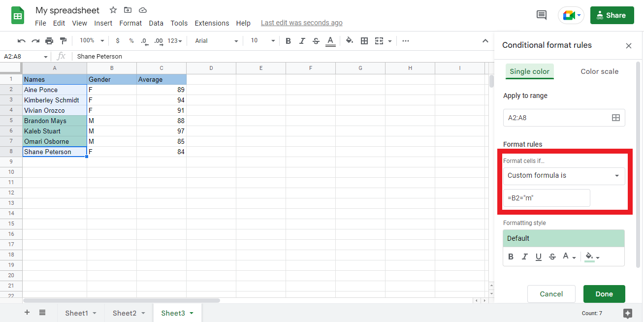Toggle italic in the formatting style

(524, 257)
